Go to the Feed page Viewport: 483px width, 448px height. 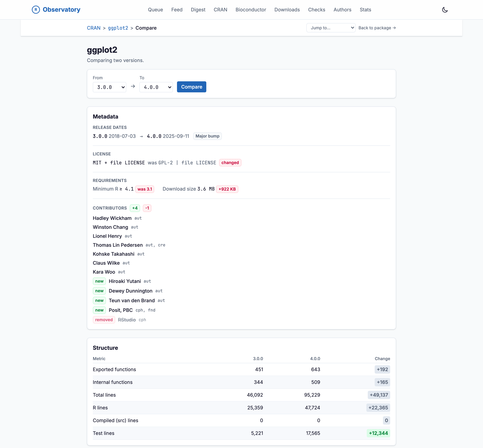pos(177,10)
